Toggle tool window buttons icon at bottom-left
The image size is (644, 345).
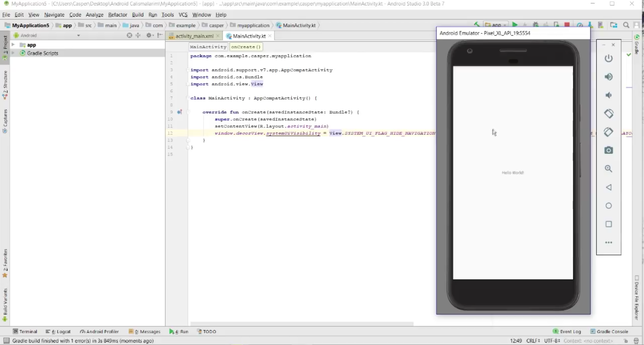[6, 341]
